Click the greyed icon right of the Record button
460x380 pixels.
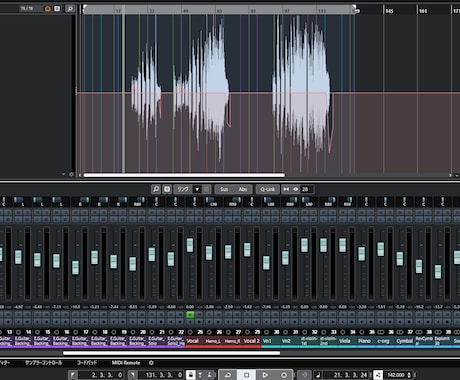(x=304, y=375)
